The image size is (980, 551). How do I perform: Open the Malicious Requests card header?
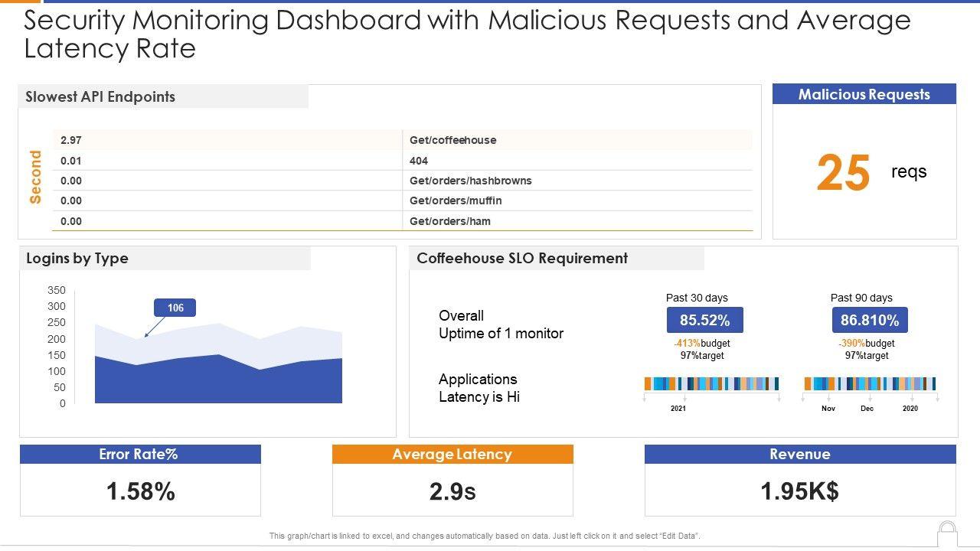click(x=864, y=94)
